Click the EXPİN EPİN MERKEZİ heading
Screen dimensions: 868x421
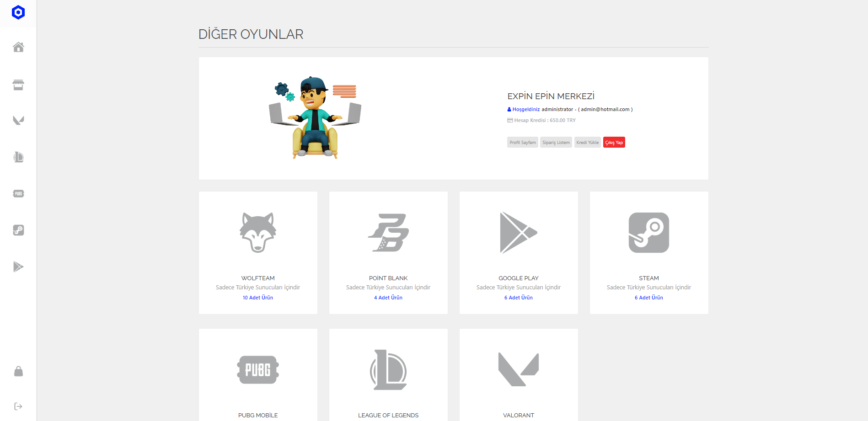(x=551, y=96)
